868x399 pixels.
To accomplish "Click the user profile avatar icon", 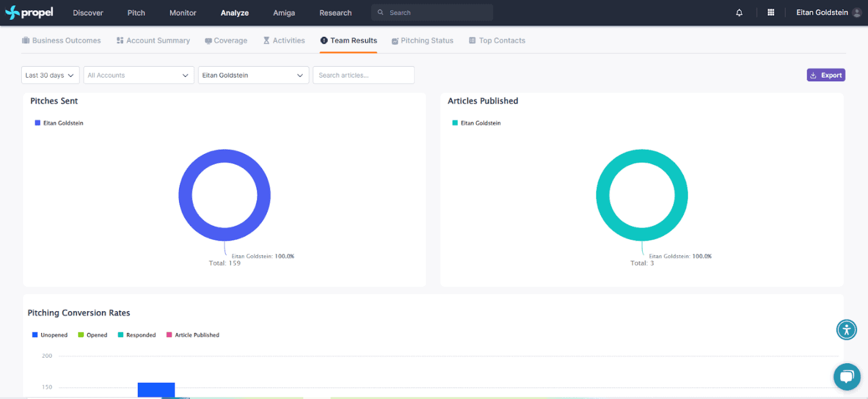I will tap(856, 13).
